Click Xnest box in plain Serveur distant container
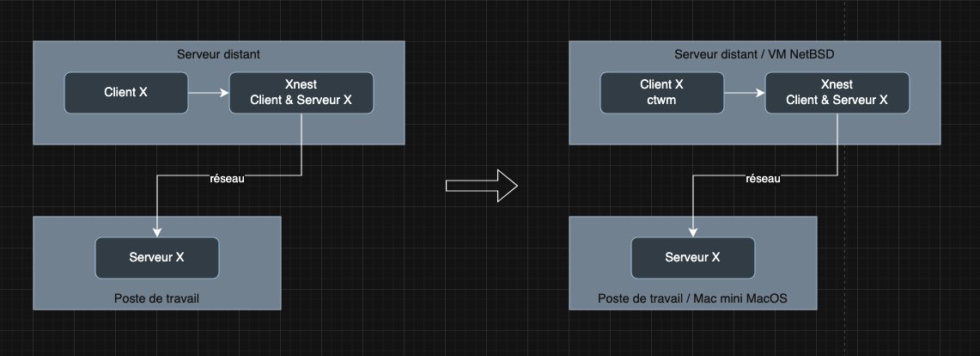Viewport: 980px width, 356px height. pyautogui.click(x=301, y=93)
